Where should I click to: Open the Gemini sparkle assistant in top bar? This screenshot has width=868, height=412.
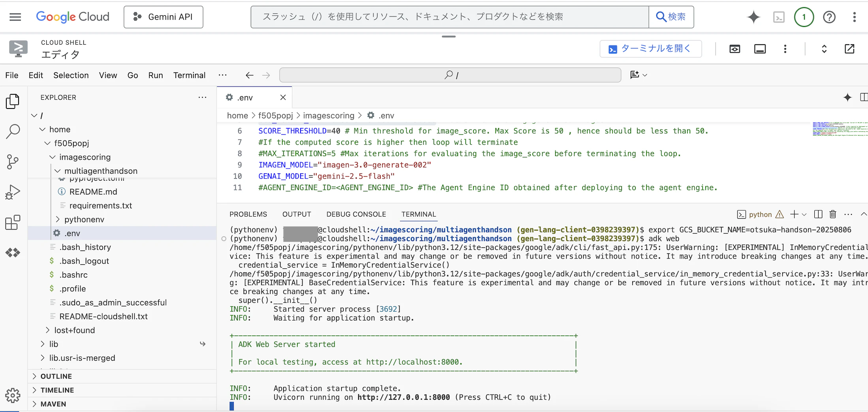[753, 17]
